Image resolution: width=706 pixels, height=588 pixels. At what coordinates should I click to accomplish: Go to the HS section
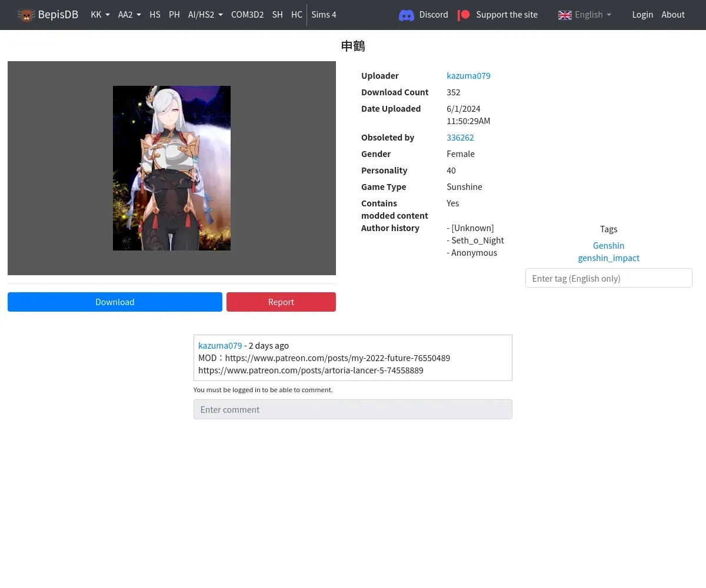(155, 15)
